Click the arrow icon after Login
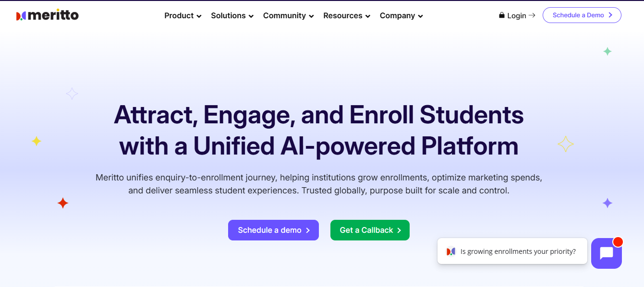The height and width of the screenshot is (287, 644). coord(532,15)
